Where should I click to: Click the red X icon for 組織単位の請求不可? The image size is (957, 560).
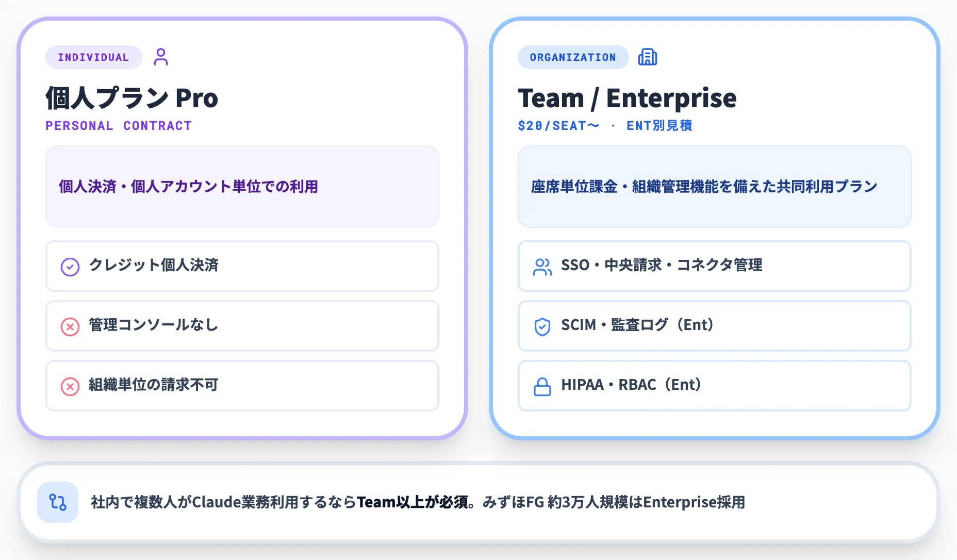coord(70,386)
